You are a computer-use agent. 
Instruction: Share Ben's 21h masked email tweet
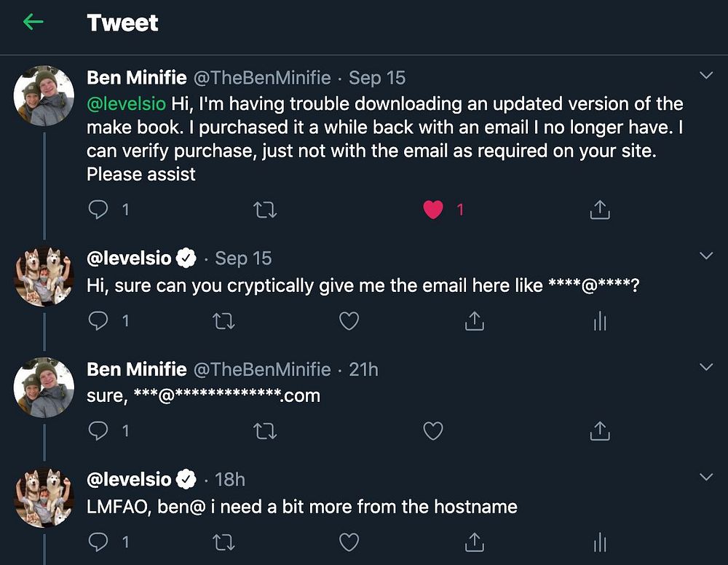600,431
